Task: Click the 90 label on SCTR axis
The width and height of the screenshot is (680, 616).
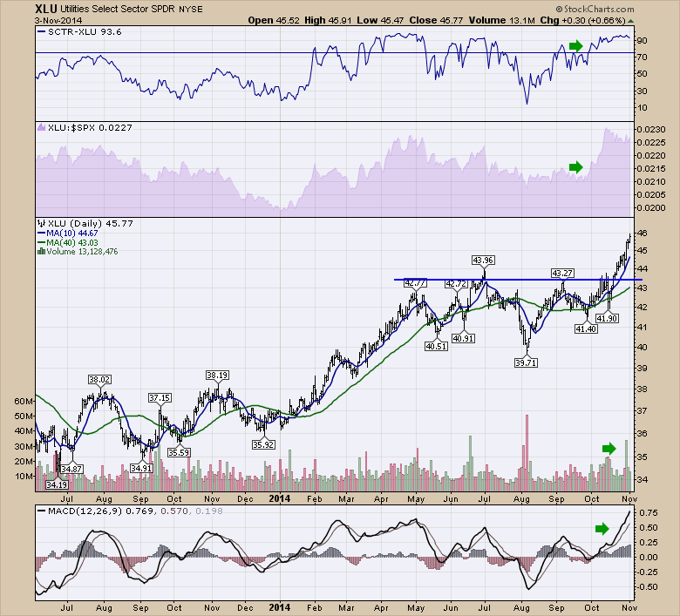Action: coord(643,40)
